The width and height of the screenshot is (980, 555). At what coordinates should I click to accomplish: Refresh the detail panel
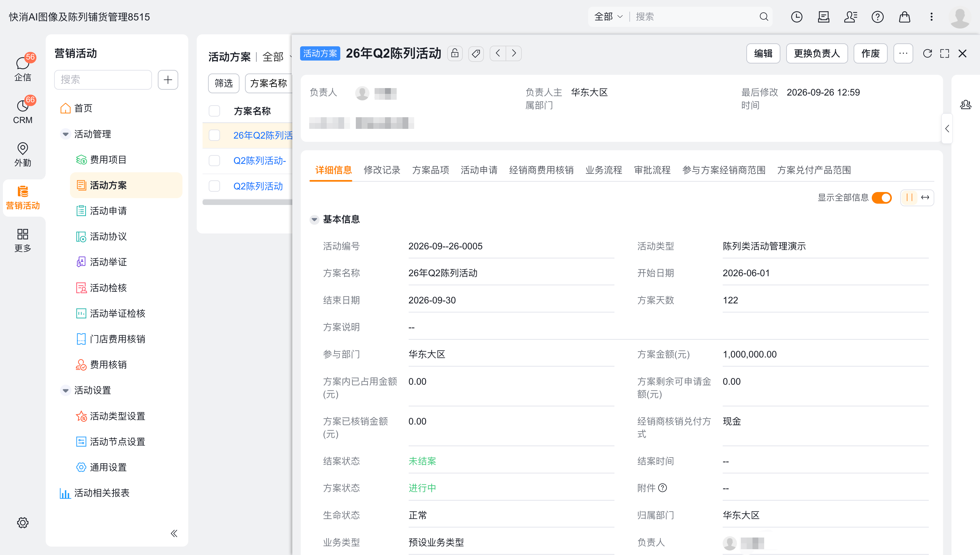pos(927,53)
